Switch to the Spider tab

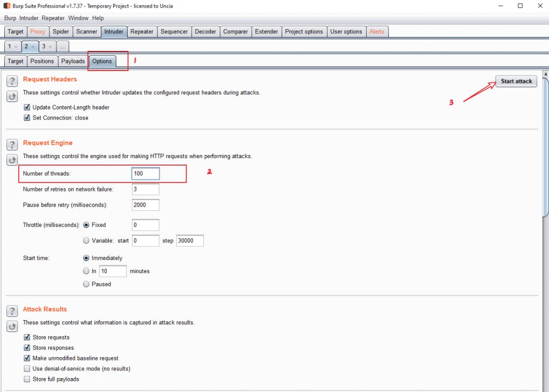[x=61, y=32]
